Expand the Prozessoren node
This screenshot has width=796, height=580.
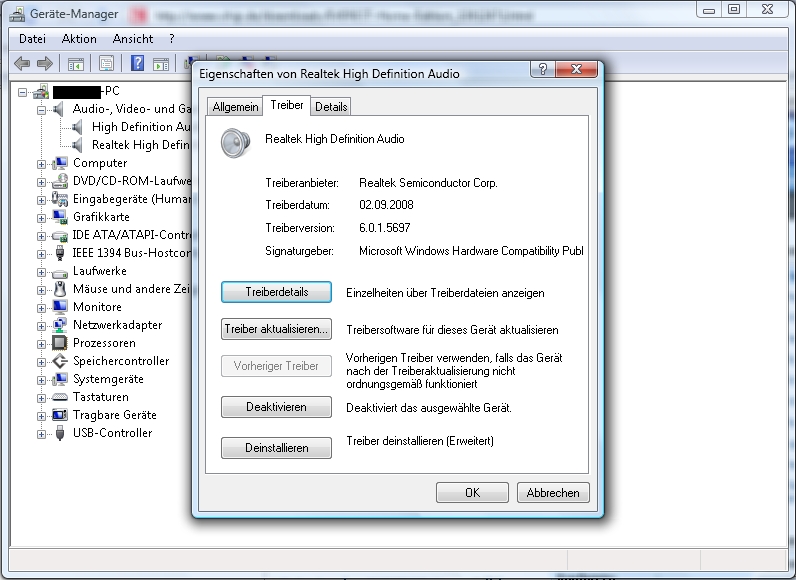point(41,344)
